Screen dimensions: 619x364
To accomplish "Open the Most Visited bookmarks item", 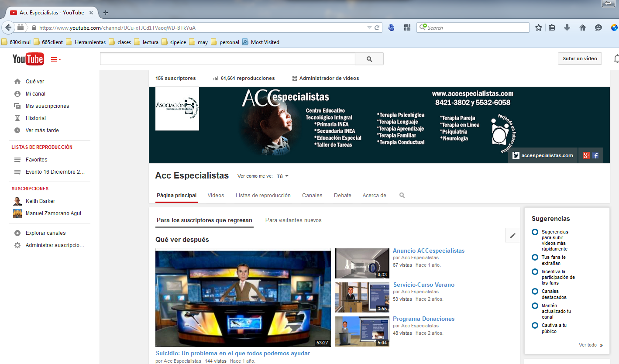I will click(x=261, y=42).
